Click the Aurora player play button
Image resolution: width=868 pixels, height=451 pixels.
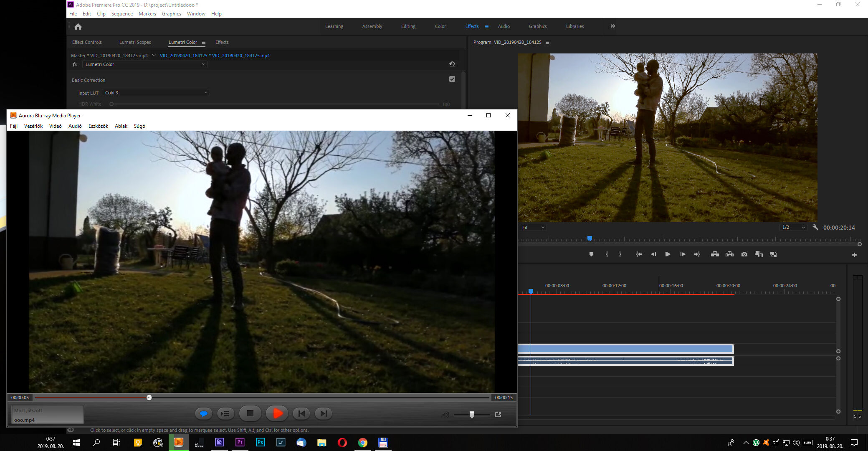tap(277, 413)
